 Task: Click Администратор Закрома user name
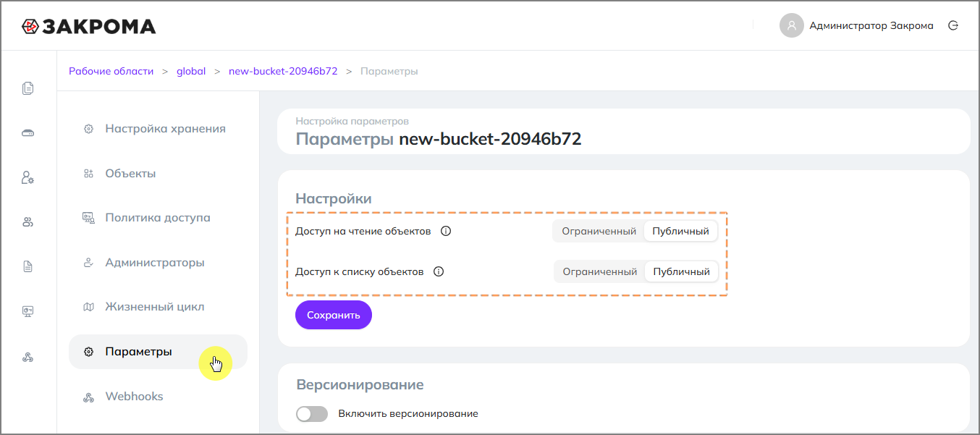(x=871, y=26)
